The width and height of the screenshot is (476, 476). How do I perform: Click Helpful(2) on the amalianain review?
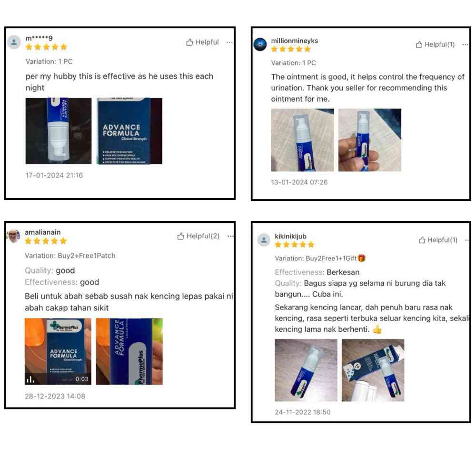(198, 236)
